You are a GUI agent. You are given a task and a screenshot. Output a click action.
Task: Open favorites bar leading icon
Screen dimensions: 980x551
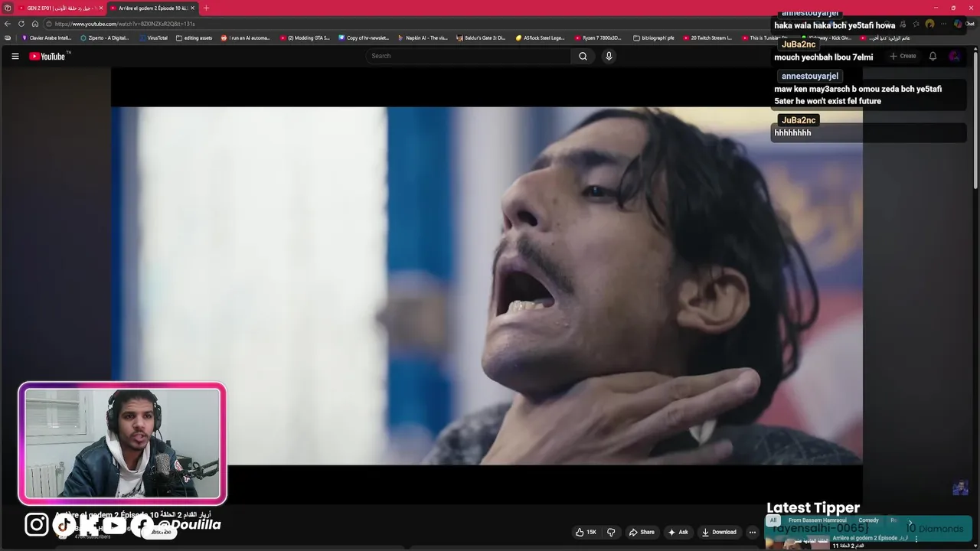click(x=8, y=37)
